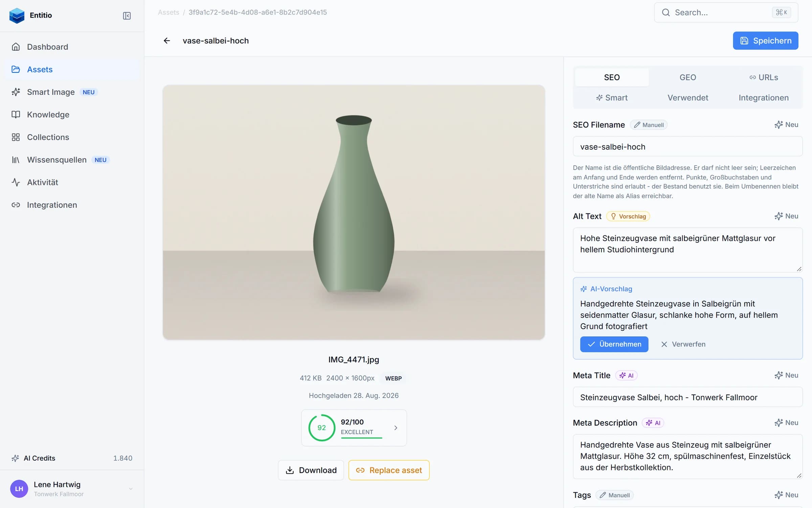This screenshot has width=812, height=508.
Task: Edit the SEO Filename input field
Action: coord(687,147)
